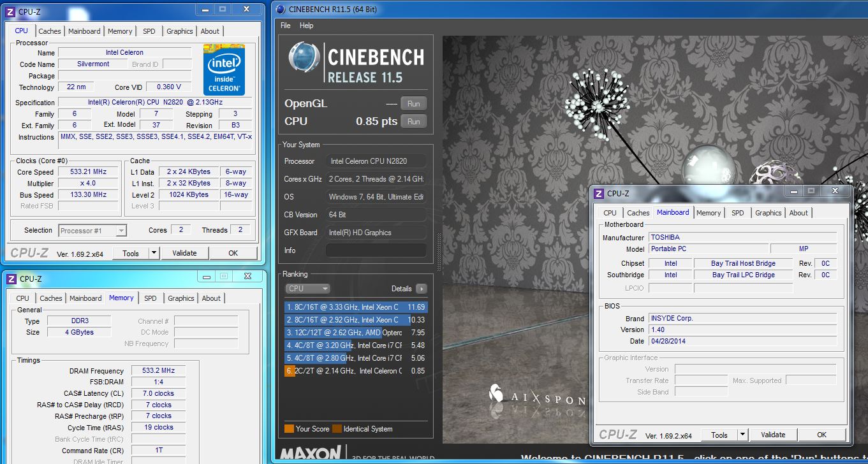Select ranking entry 1 Xeon 3.33 GHz
Screen dimensions: 868x464
(355, 307)
